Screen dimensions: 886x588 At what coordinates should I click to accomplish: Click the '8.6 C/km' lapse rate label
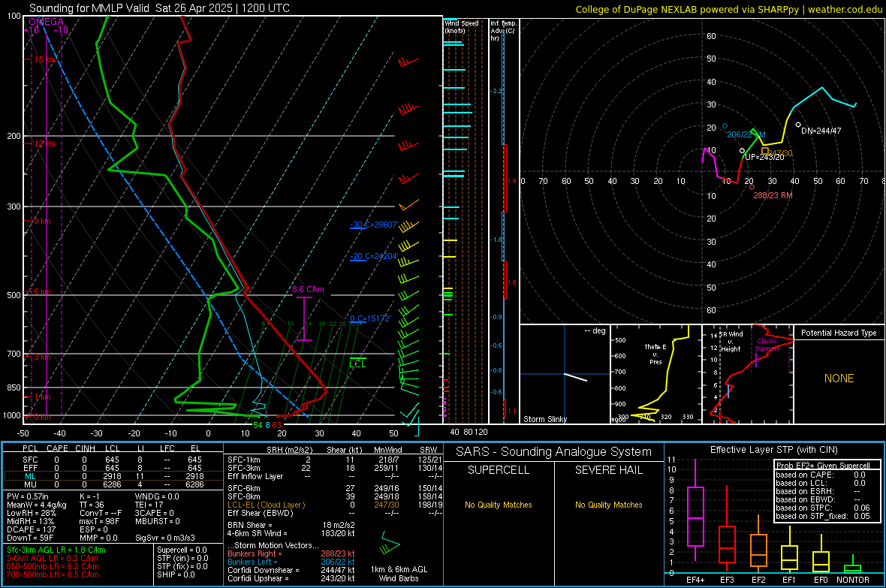[x=308, y=289]
